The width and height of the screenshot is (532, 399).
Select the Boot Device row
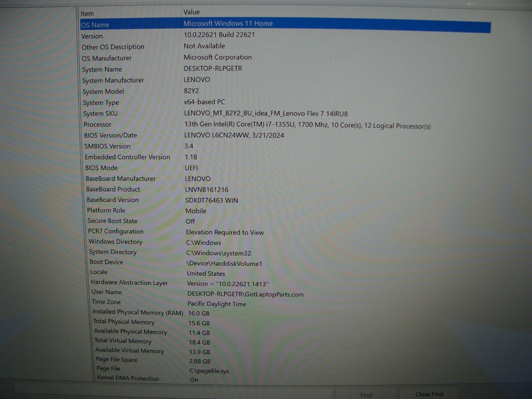(x=106, y=262)
